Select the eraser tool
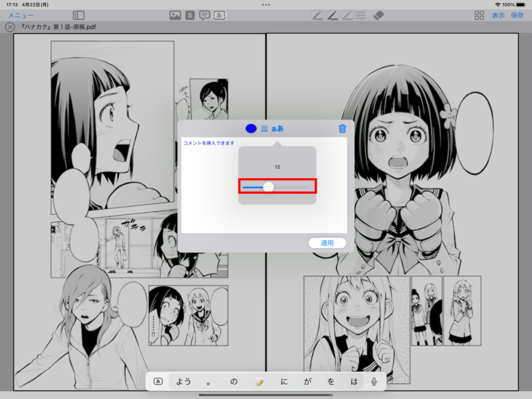The image size is (532, 399). point(378,15)
